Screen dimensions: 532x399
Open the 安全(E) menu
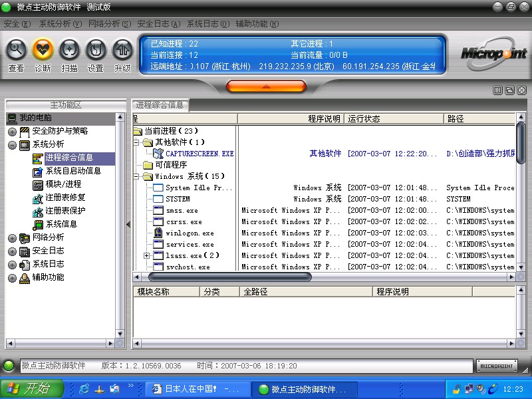click(x=17, y=24)
